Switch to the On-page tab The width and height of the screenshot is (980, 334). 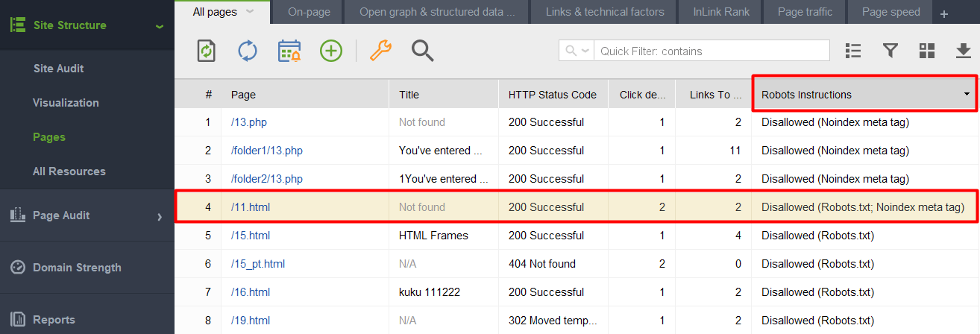(308, 12)
